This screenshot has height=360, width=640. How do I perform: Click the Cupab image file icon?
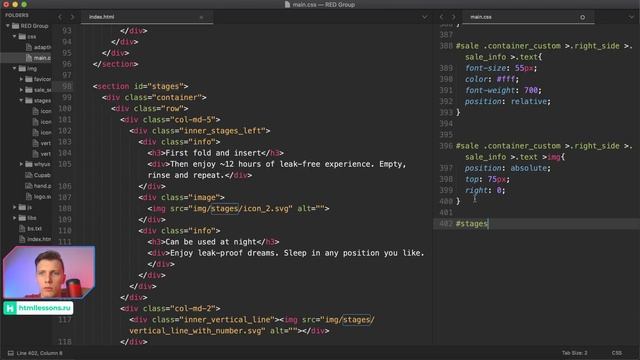[x=29, y=175]
